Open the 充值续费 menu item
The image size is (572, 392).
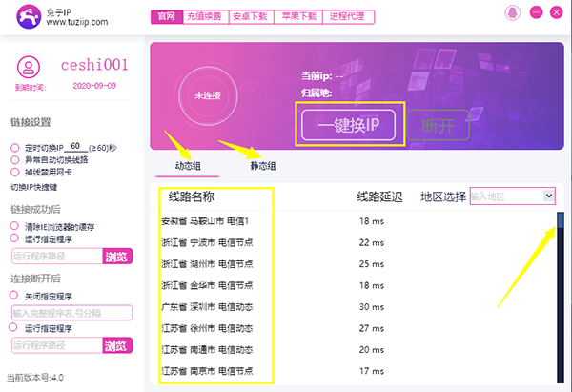click(204, 17)
